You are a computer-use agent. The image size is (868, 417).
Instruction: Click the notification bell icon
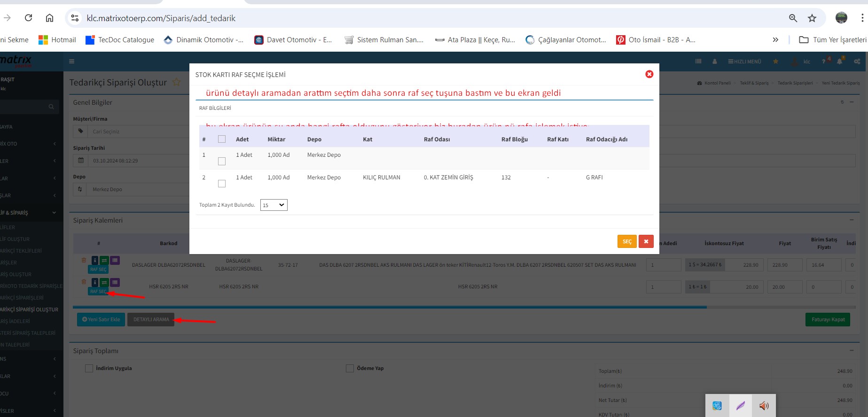pyautogui.click(x=839, y=62)
